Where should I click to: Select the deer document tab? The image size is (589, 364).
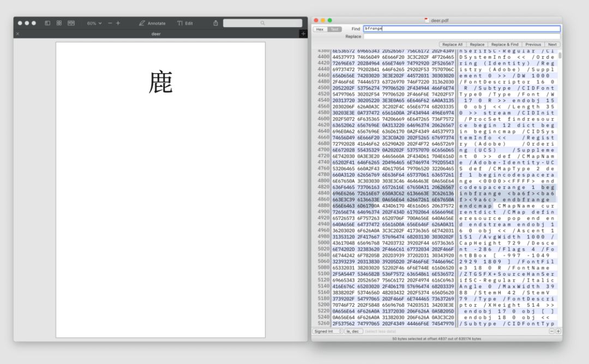155,34
